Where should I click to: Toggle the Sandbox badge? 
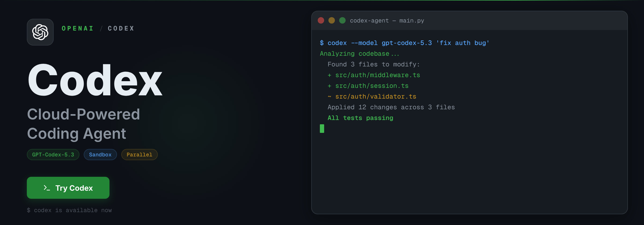pyautogui.click(x=100, y=155)
